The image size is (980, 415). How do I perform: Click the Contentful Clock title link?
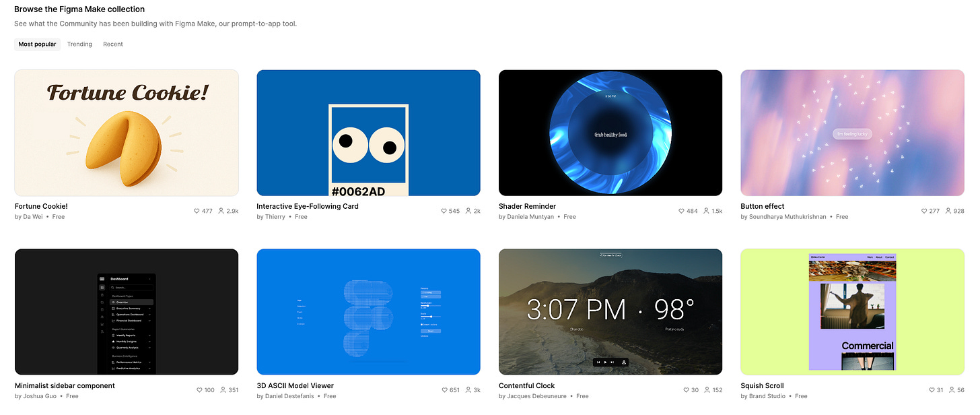527,385
